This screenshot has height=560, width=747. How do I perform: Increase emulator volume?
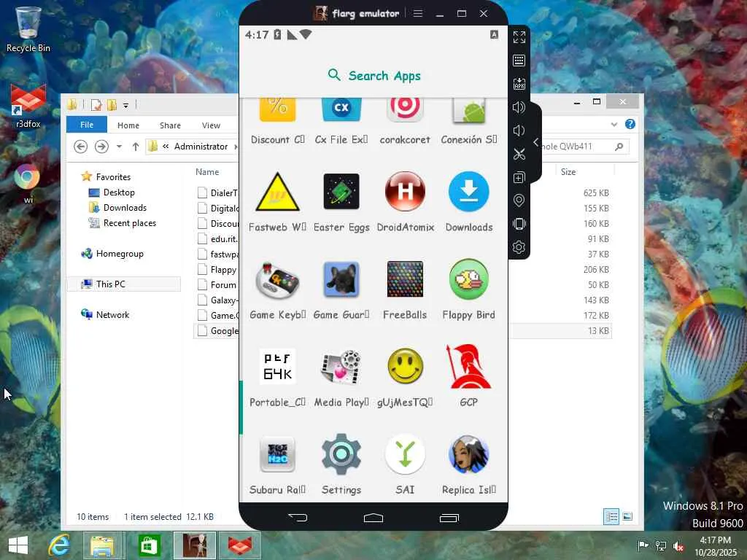pos(519,107)
